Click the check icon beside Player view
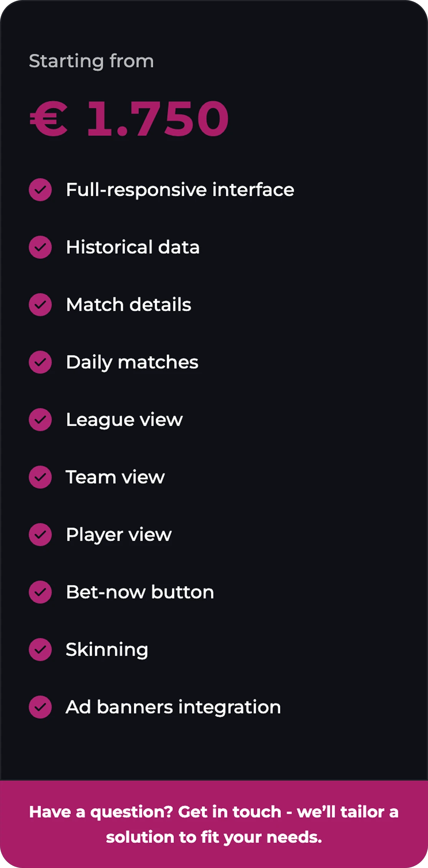The image size is (428, 868). click(40, 535)
